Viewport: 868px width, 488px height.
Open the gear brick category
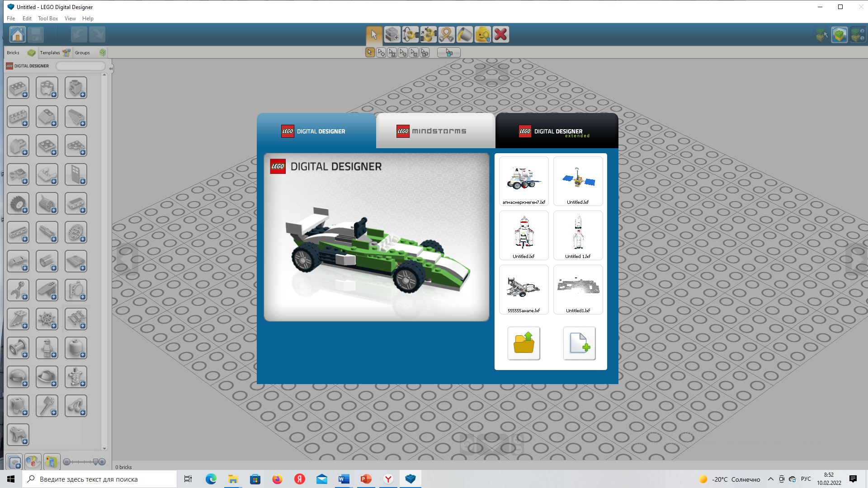76,233
